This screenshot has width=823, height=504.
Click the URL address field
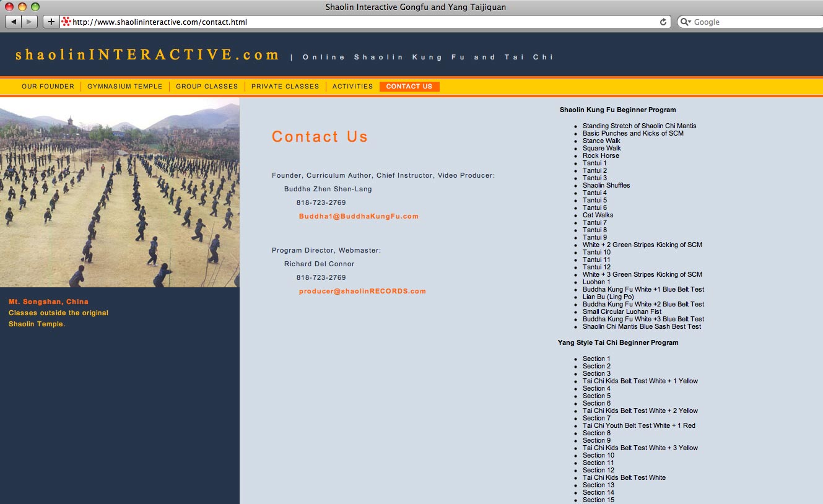359,22
